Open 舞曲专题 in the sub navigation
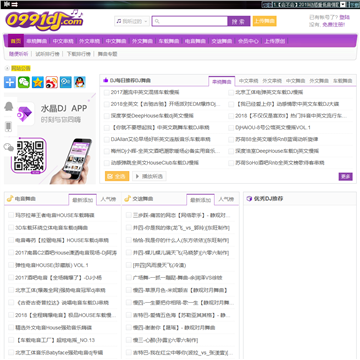The width and height of the screenshot is (360, 360). coord(107,54)
